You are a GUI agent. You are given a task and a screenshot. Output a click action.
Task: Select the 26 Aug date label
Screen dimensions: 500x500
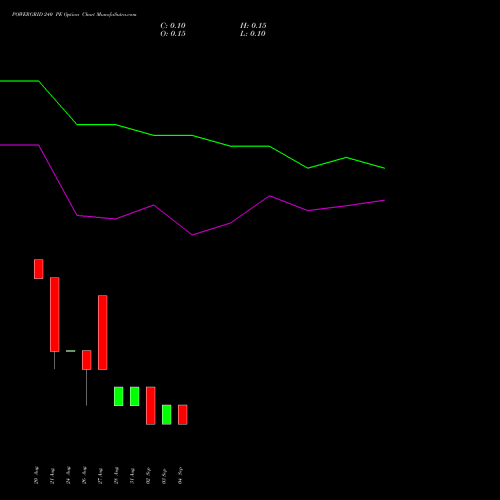84,475
